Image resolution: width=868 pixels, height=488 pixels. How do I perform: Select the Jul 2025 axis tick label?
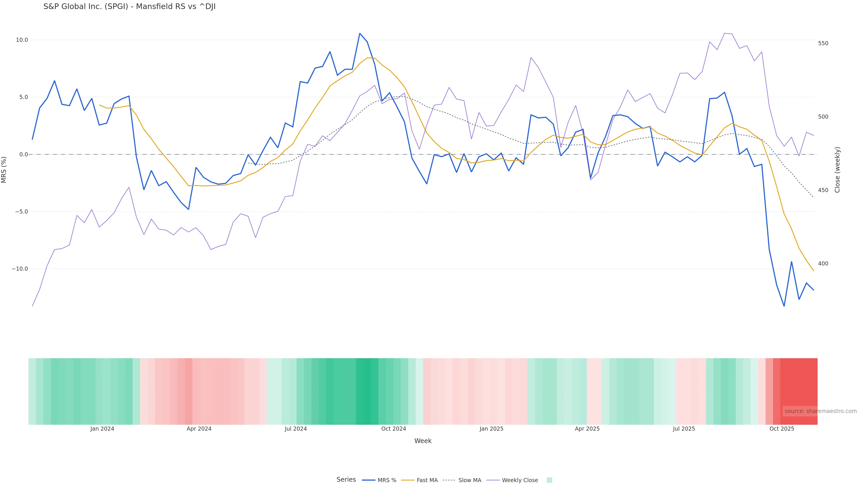coord(684,429)
